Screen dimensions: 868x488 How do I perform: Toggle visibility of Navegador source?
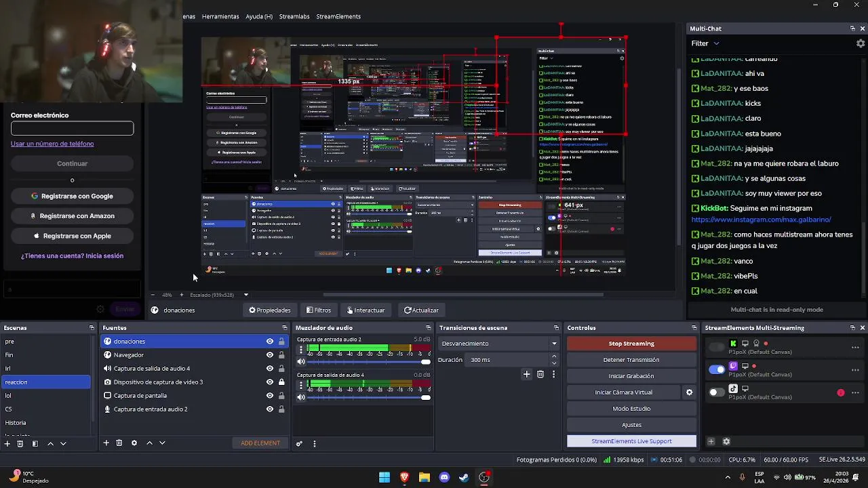pyautogui.click(x=270, y=355)
